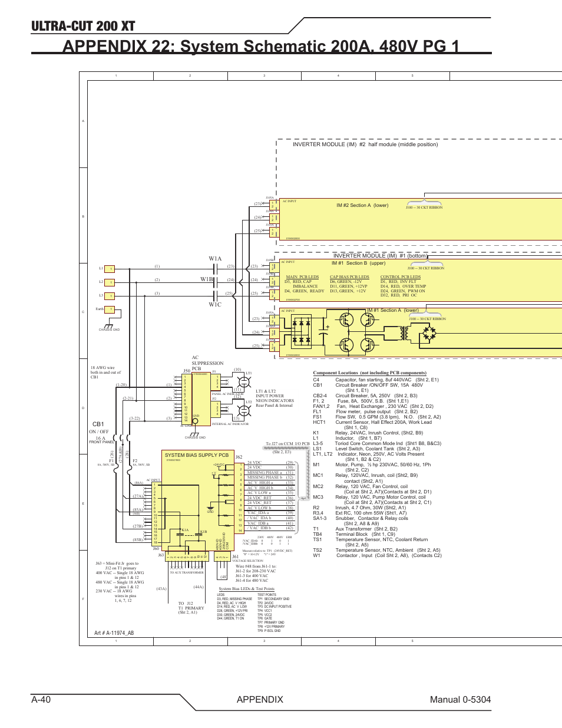Click the W1C contactor label
The height and width of the screenshot is (728, 562).
pyautogui.click(x=215, y=305)
